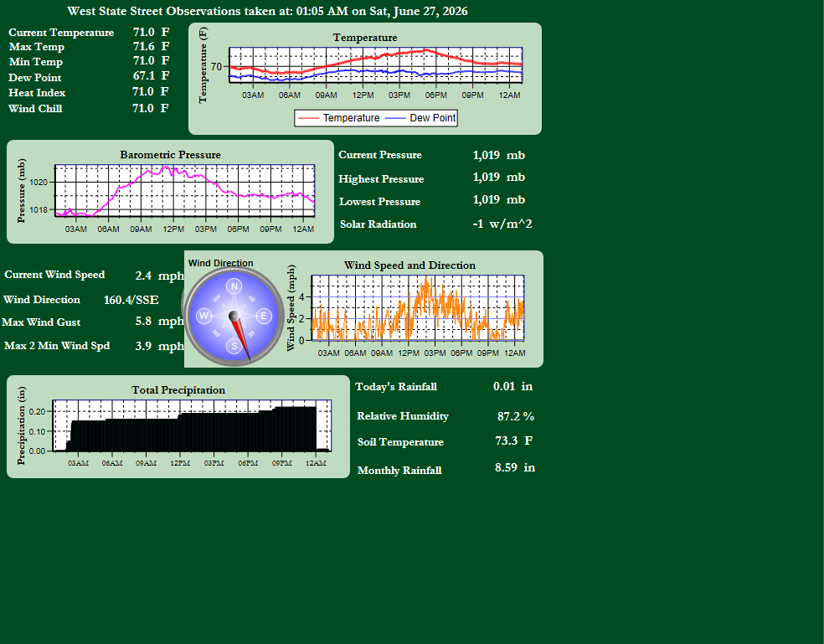The width and height of the screenshot is (824, 644).
Task: Click the wind direction compass gauge
Action: (x=234, y=316)
